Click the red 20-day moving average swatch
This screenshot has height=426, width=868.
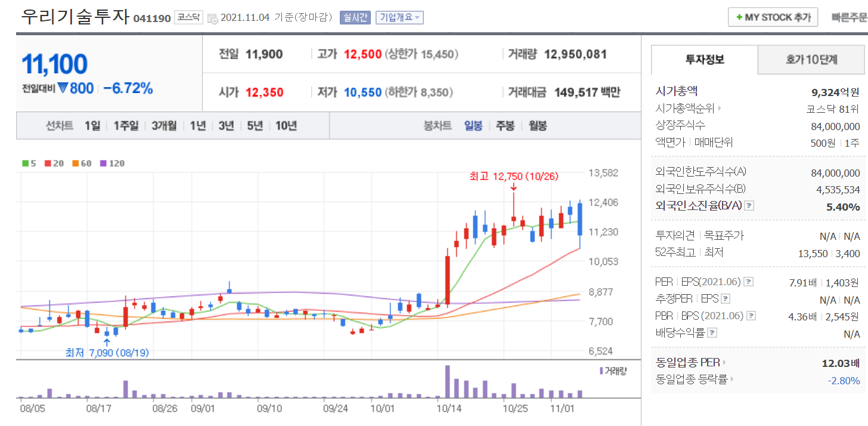point(48,163)
